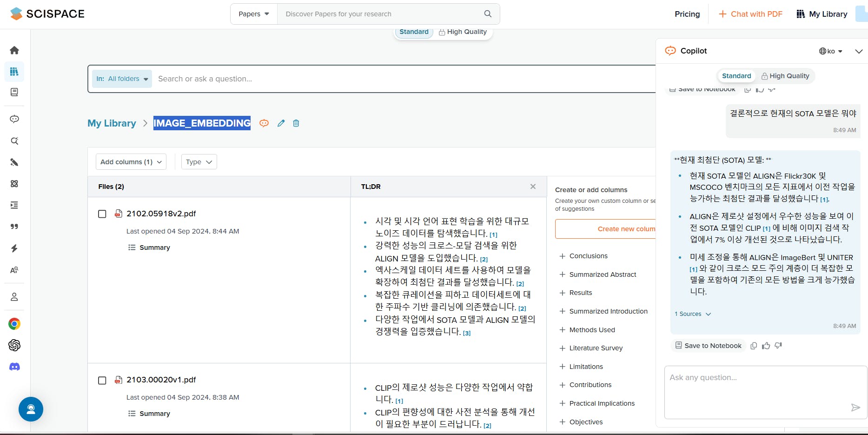Open the Add columns (1) dropdown
The image size is (868, 435).
pos(131,162)
